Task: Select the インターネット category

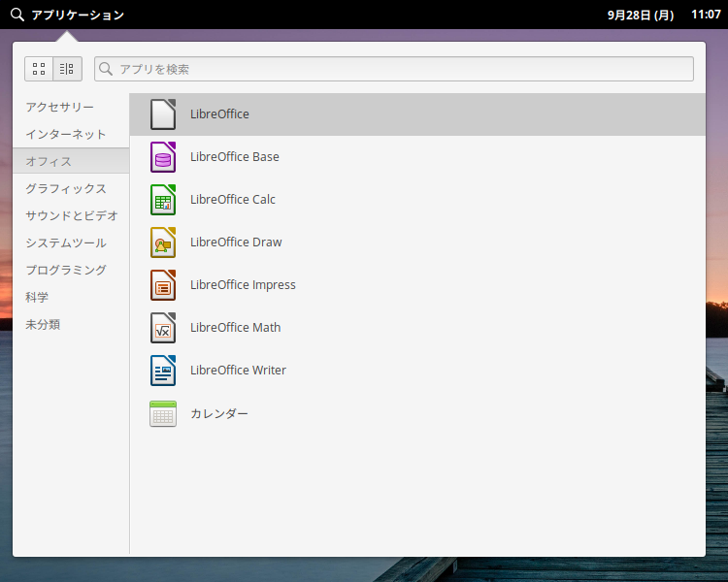Action: 71,135
